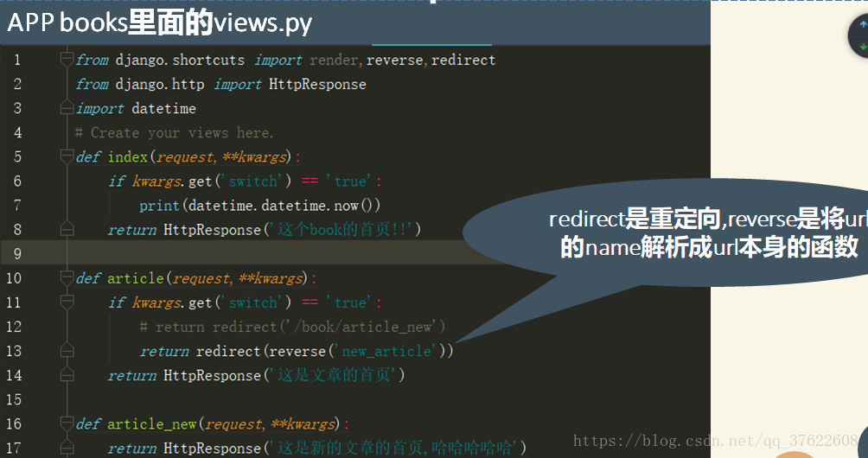Click the 'article' function name on line 10
The image size is (868, 458).
click(x=136, y=277)
